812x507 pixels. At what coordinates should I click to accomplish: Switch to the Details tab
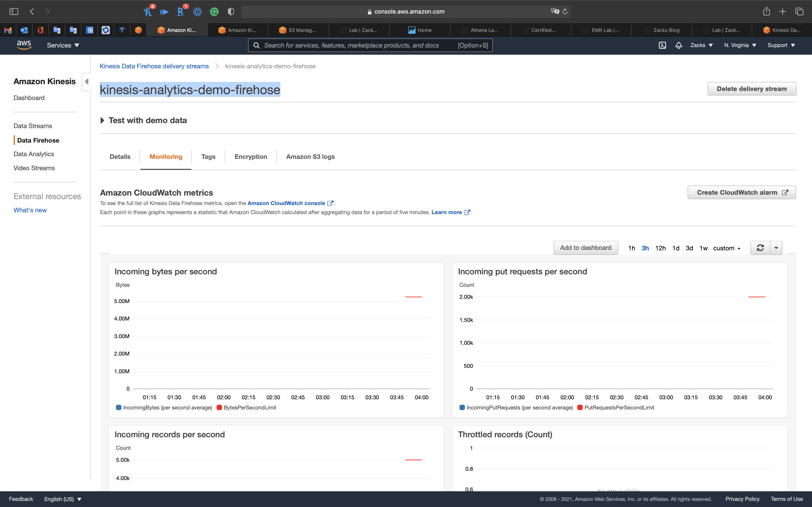(x=120, y=157)
